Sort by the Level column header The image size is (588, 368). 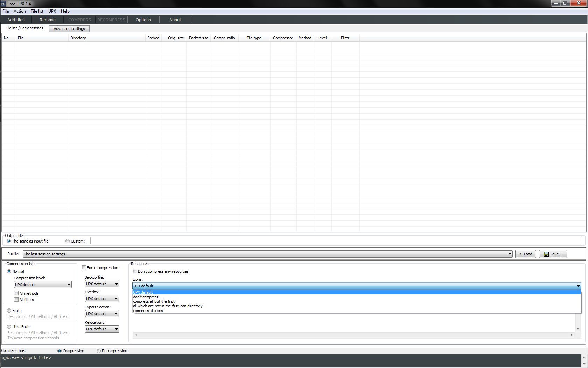tap(323, 38)
